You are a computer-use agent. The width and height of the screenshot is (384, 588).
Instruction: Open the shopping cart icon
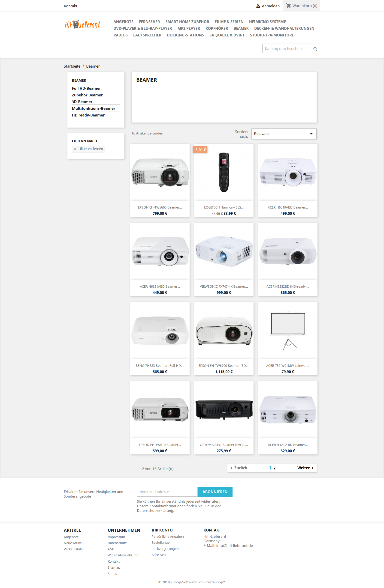coord(289,6)
